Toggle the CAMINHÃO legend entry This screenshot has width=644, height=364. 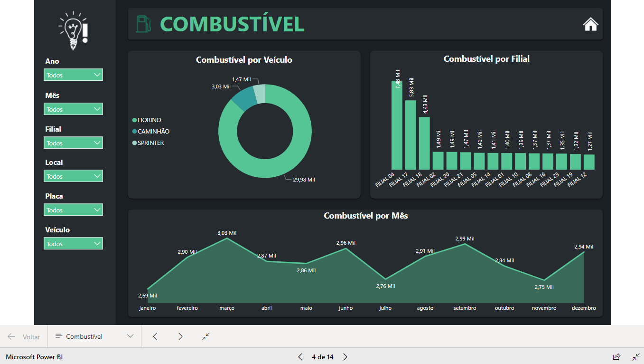[151, 131]
